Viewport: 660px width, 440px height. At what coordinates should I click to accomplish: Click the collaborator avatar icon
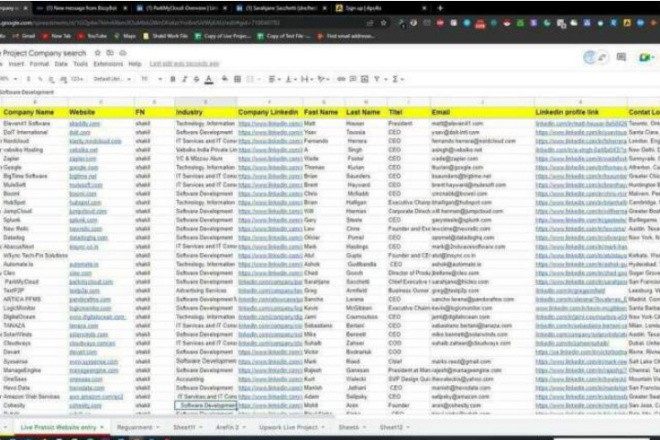[590, 57]
